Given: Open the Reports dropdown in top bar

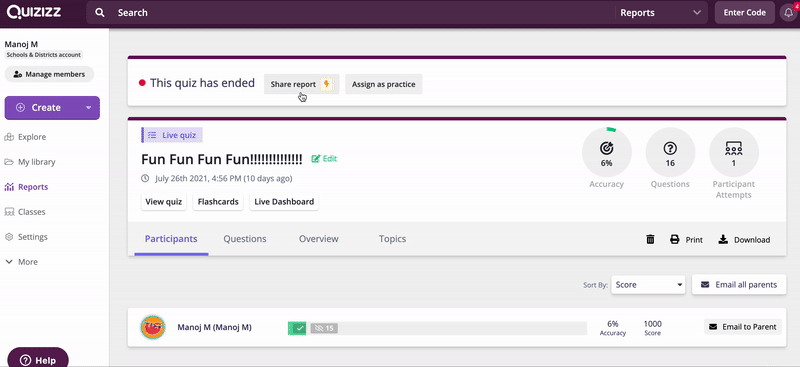Looking at the screenshot, I should (660, 13).
